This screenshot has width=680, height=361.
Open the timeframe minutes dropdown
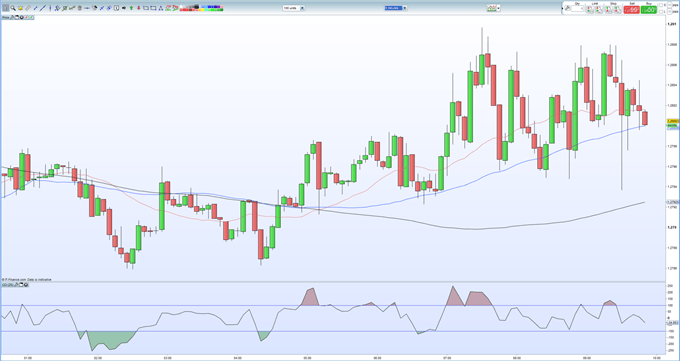pyautogui.click(x=405, y=8)
